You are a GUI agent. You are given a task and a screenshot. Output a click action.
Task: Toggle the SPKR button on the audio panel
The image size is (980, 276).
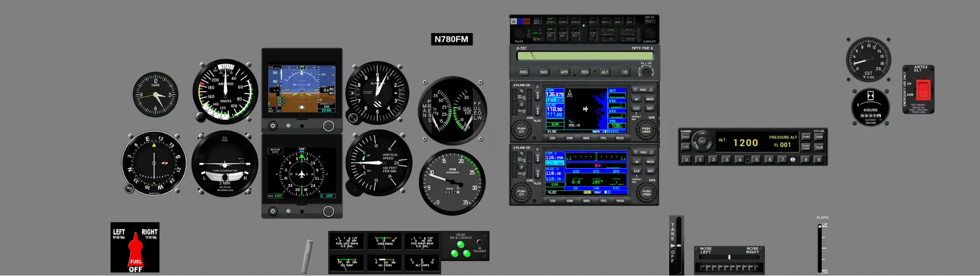tap(608, 30)
